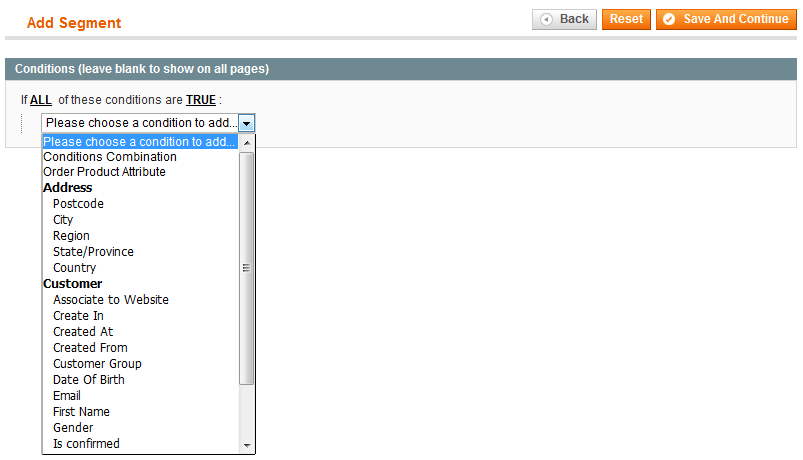Click the dropdown list scrollbar thumb
Image resolution: width=803 pixels, height=460 pixels.
pos(247,268)
